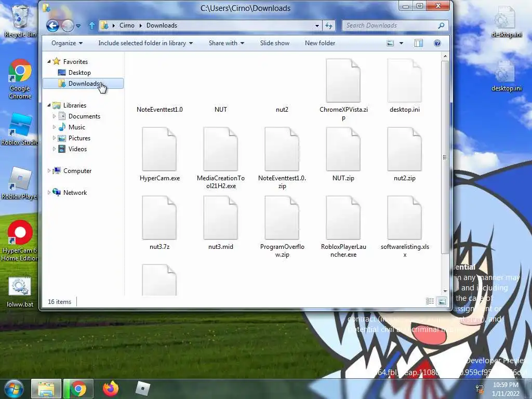Expand the Pictures library arrow
This screenshot has height=399, width=532.
[54, 138]
